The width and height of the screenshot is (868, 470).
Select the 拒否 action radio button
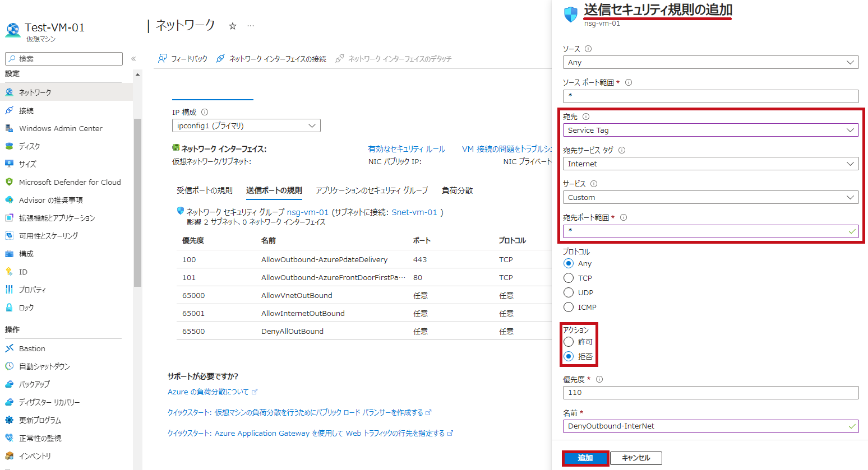pos(569,356)
